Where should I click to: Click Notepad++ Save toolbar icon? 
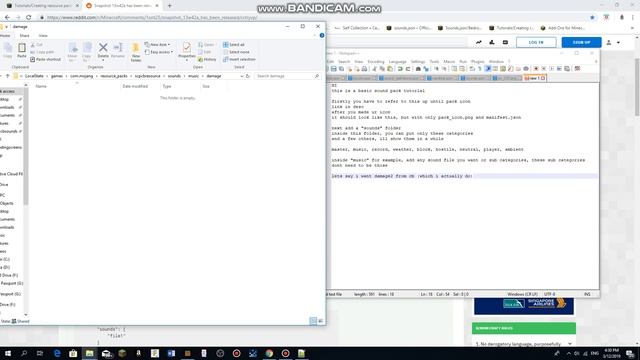(x=333, y=69)
